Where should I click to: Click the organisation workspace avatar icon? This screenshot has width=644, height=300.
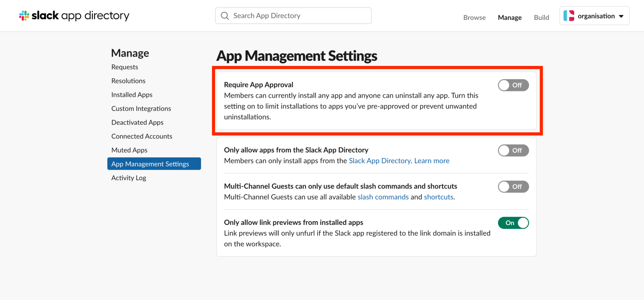coord(569,15)
